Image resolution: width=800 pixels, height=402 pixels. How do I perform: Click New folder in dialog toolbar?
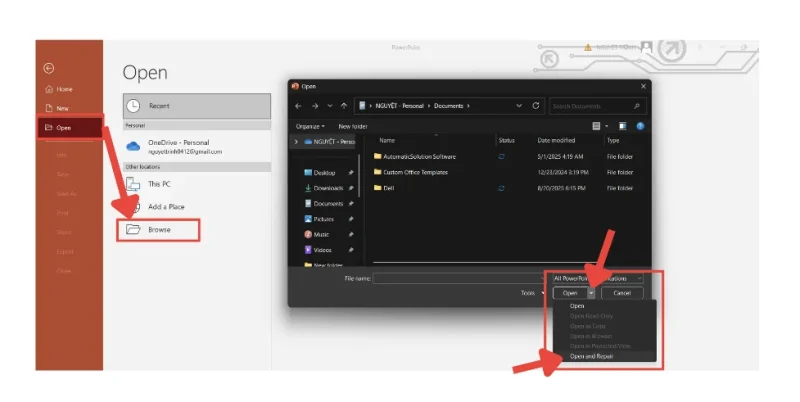353,127
